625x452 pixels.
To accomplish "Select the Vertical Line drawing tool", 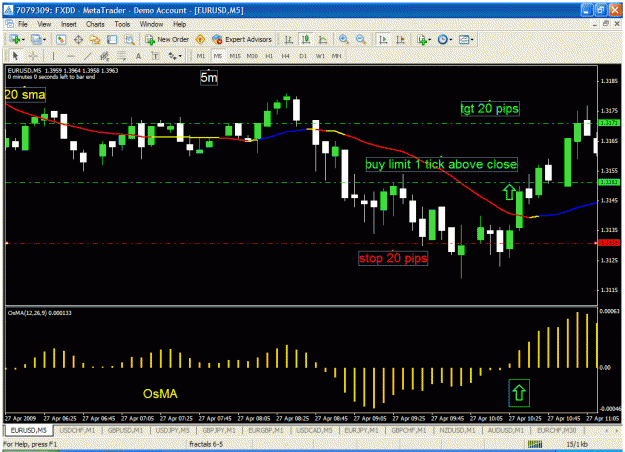I will 53,56.
